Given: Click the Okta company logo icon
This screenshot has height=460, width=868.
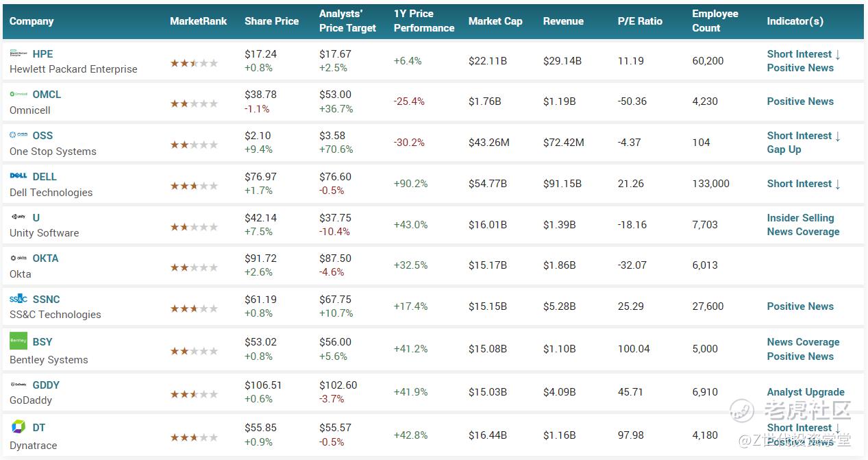Looking at the screenshot, I should [18, 258].
